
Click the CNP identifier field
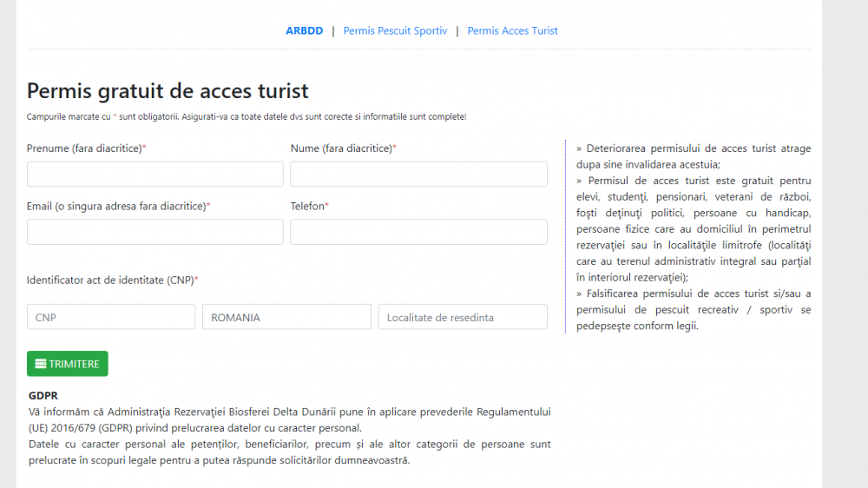click(x=111, y=317)
